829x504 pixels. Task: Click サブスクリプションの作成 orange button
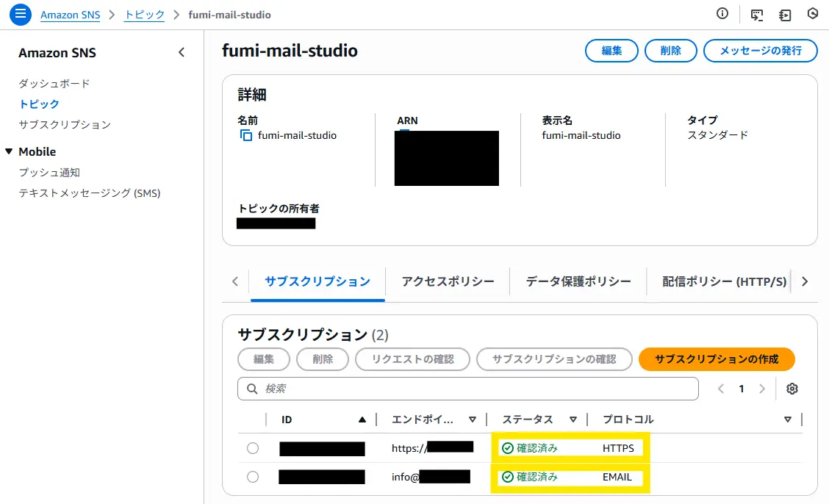point(717,359)
